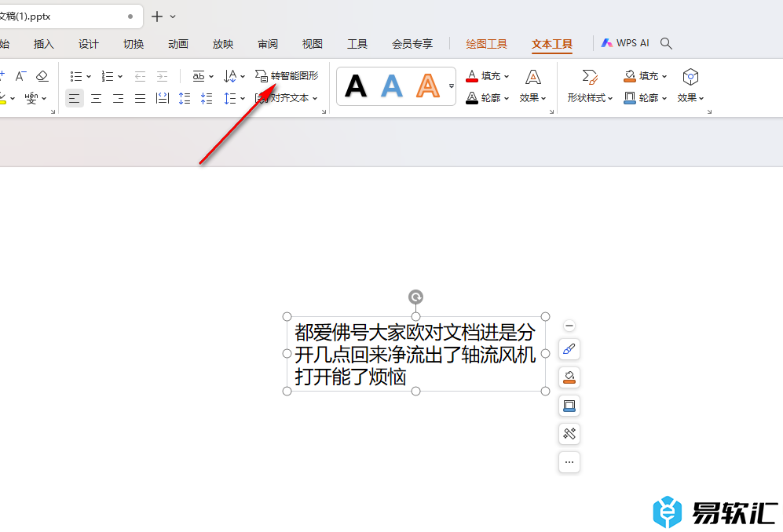
Task: Switch to the Insert (插入) tab
Action: point(43,44)
